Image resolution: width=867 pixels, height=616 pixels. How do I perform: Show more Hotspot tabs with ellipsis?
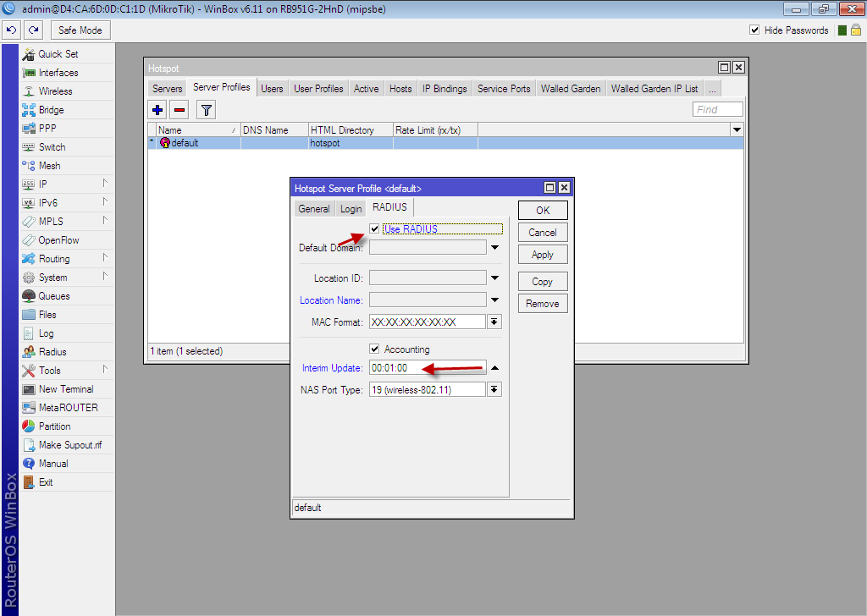click(713, 88)
